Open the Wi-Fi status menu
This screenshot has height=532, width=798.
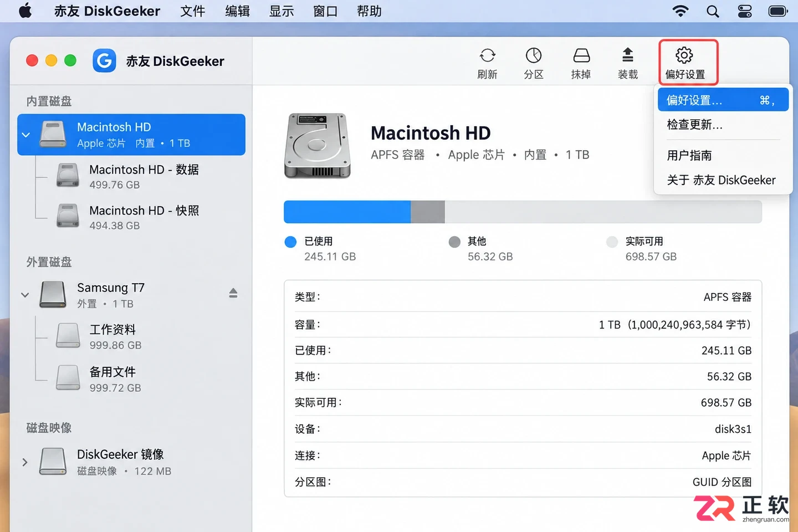click(x=681, y=11)
